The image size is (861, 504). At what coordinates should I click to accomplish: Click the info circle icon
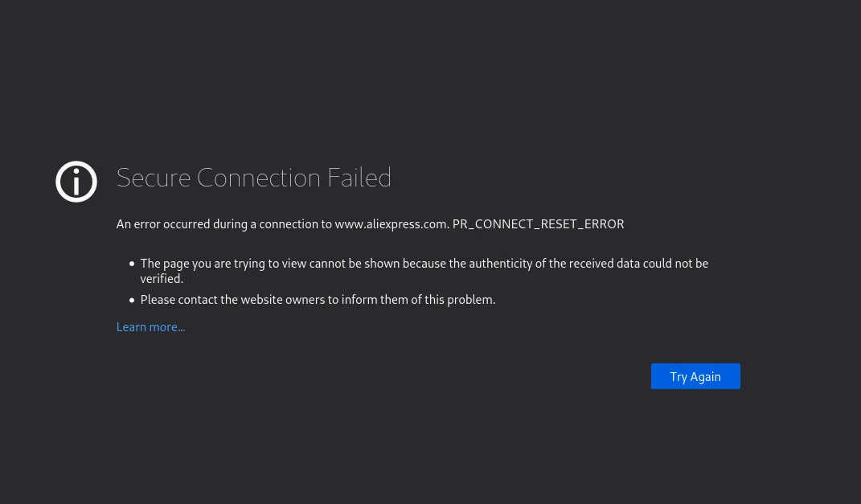pos(76,182)
